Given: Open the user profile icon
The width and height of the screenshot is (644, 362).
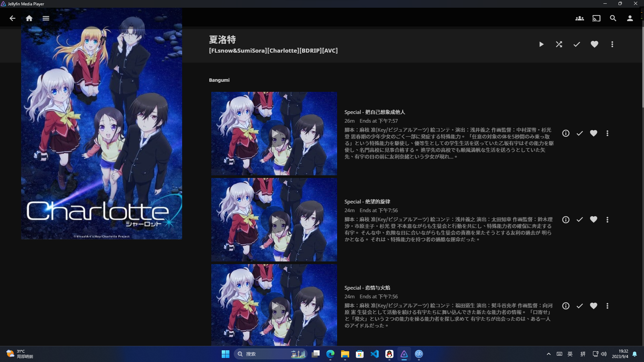Looking at the screenshot, I should (630, 18).
